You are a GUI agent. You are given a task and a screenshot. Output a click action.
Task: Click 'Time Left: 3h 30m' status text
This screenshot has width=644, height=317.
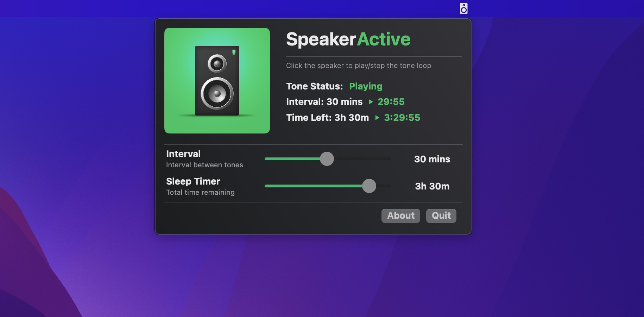pos(327,118)
